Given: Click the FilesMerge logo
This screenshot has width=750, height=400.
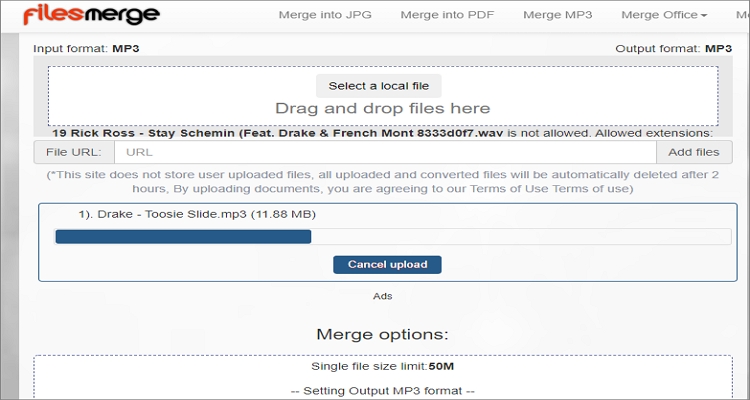Looking at the screenshot, I should [x=91, y=14].
